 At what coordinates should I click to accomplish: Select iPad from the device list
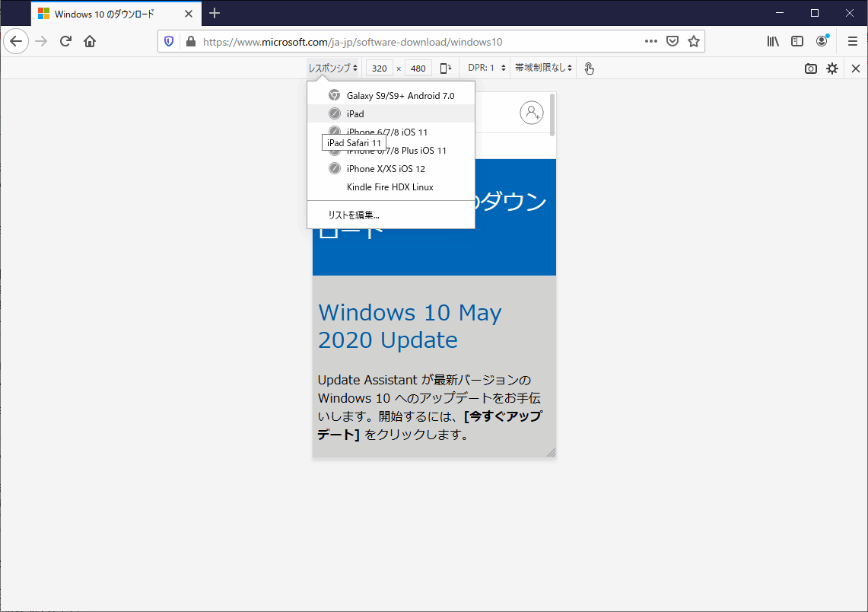pos(391,114)
